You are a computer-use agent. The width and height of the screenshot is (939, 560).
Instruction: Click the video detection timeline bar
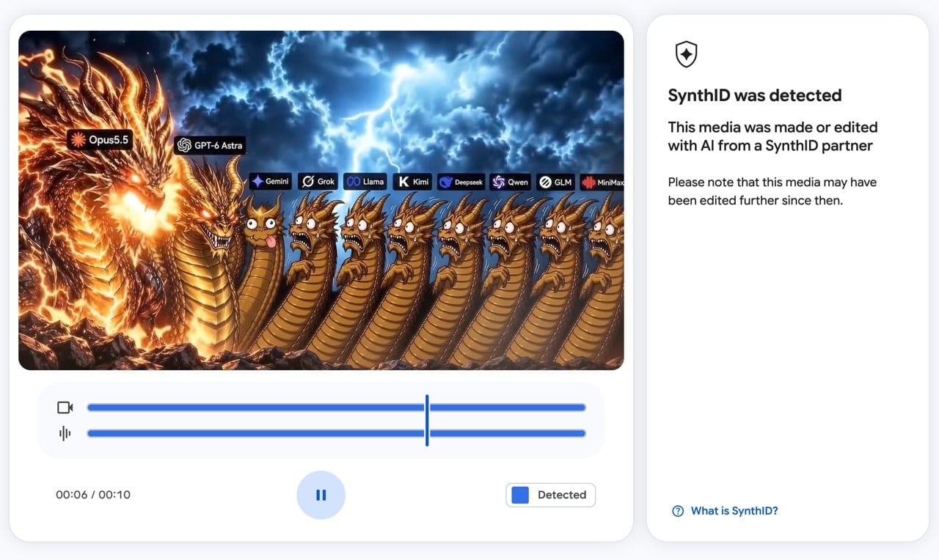tap(336, 408)
